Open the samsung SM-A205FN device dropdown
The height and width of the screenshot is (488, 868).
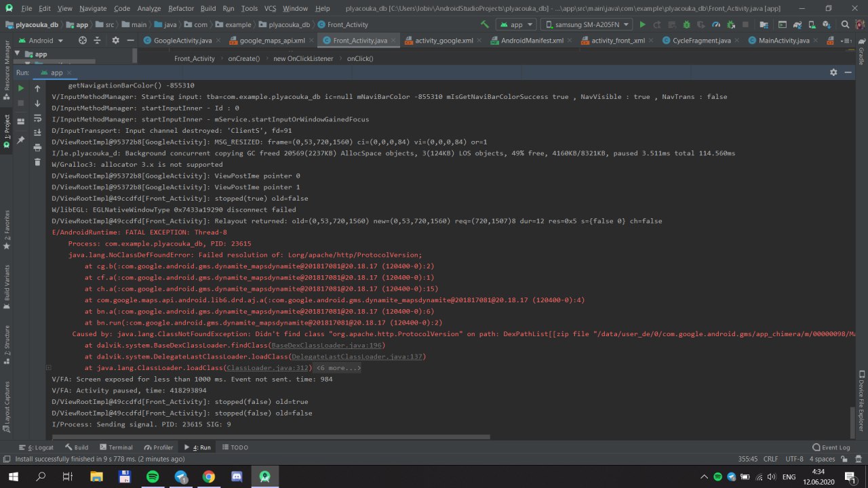[x=587, y=24]
